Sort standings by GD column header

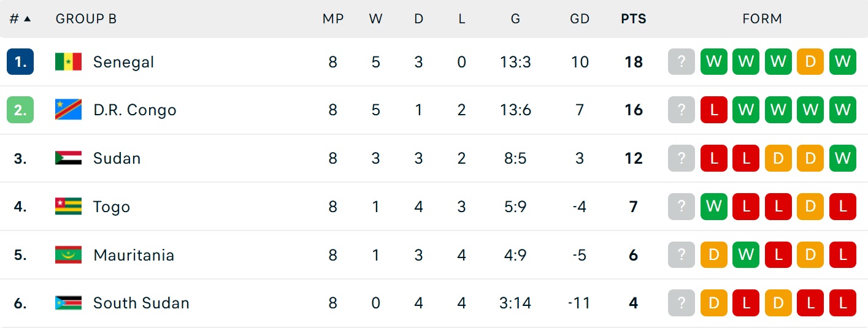(580, 18)
